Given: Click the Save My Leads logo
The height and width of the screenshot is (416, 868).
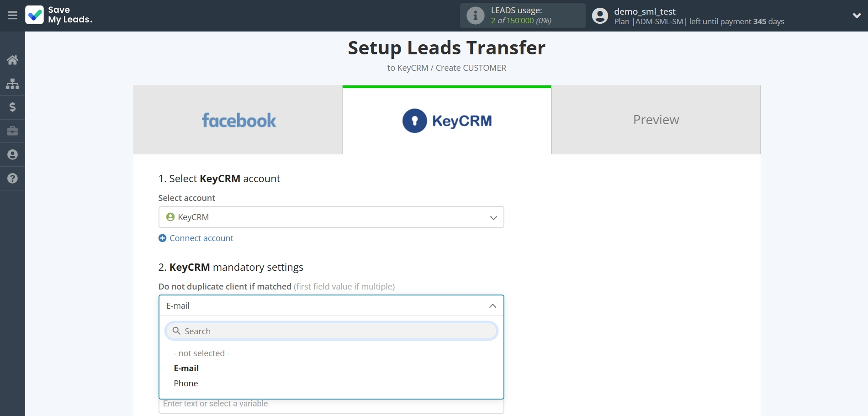Looking at the screenshot, I should tap(58, 15).
